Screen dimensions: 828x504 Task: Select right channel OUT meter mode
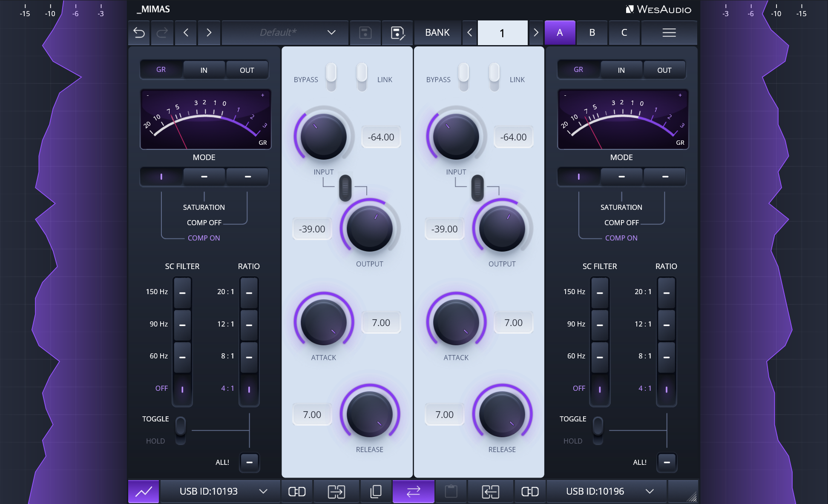(664, 70)
